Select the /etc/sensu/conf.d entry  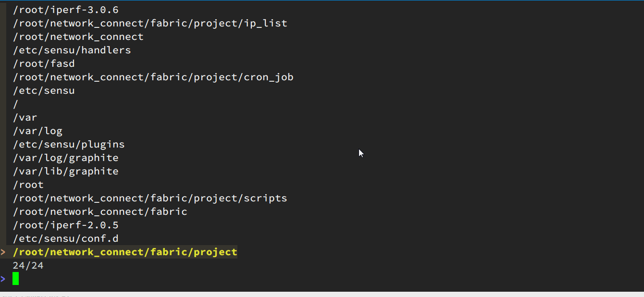pyautogui.click(x=65, y=238)
